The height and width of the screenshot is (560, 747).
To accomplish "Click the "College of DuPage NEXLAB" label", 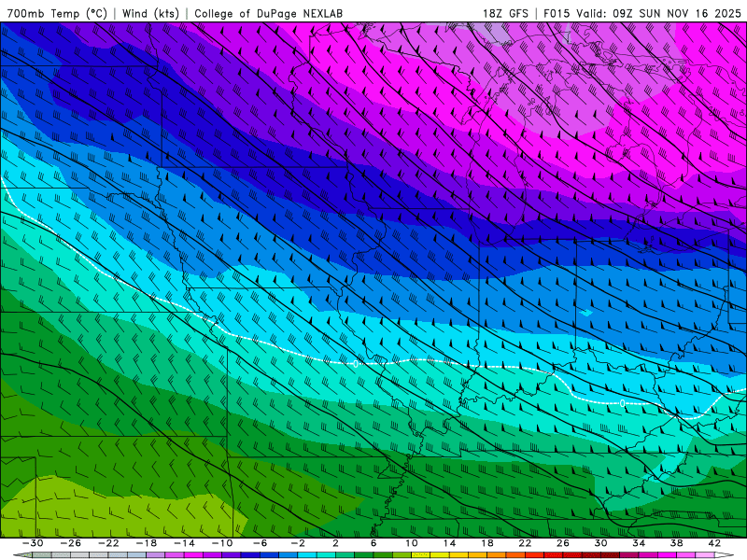I will coord(268,13).
